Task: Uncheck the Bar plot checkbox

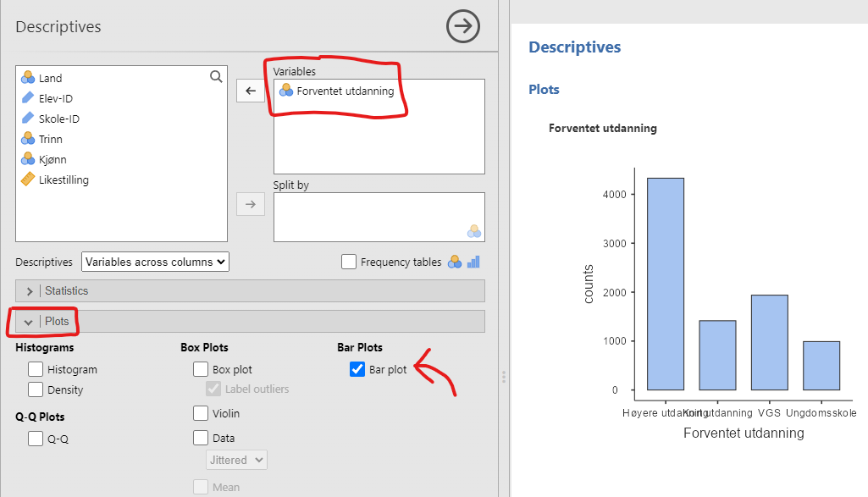Action: coord(357,369)
